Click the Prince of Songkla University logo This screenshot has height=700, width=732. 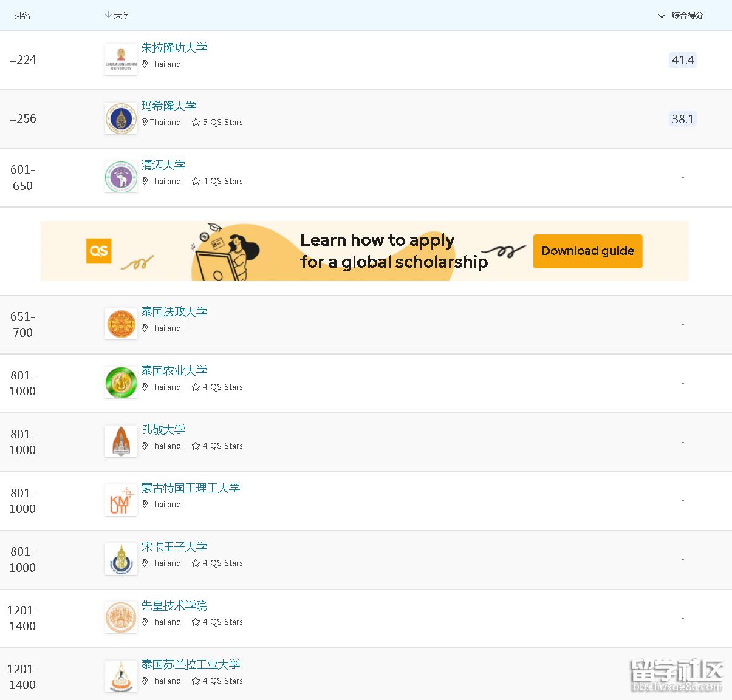[x=121, y=559]
